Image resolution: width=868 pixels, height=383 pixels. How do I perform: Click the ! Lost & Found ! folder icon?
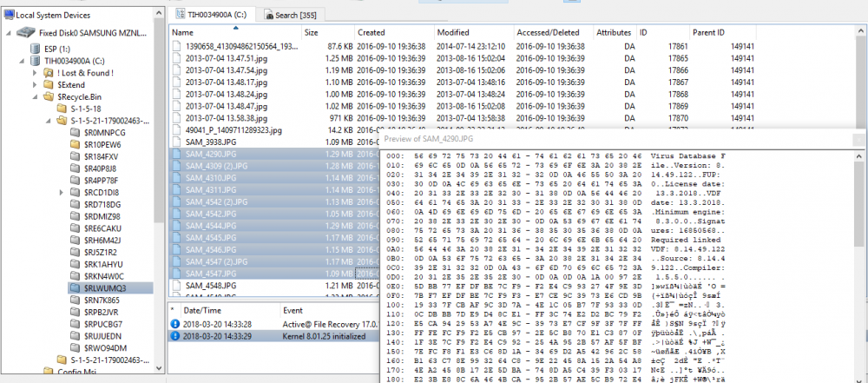coord(48,73)
